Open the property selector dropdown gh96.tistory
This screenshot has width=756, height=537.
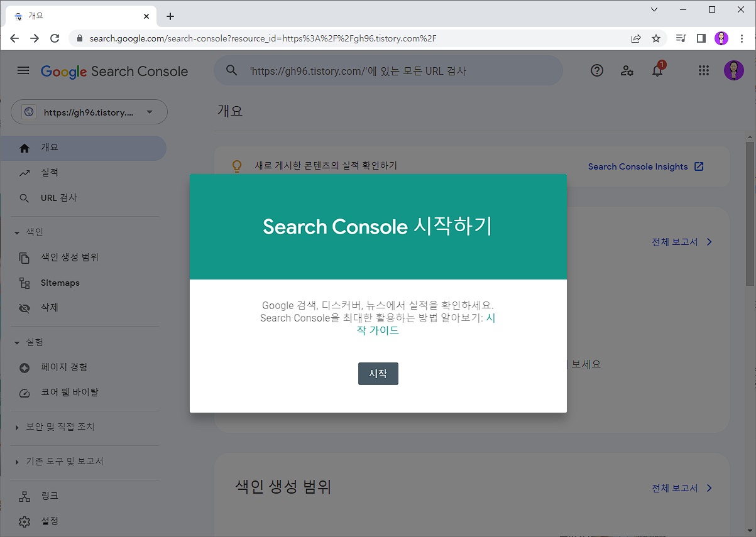[89, 112]
